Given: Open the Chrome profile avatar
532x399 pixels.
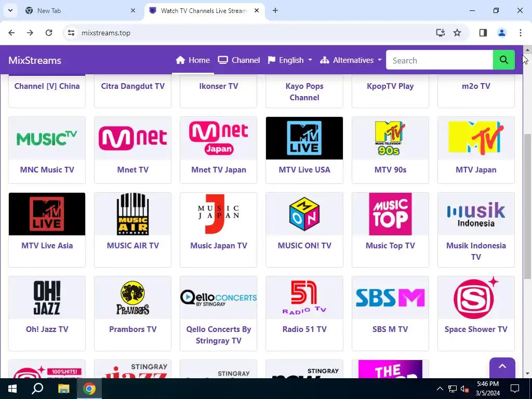Looking at the screenshot, I should [501, 33].
